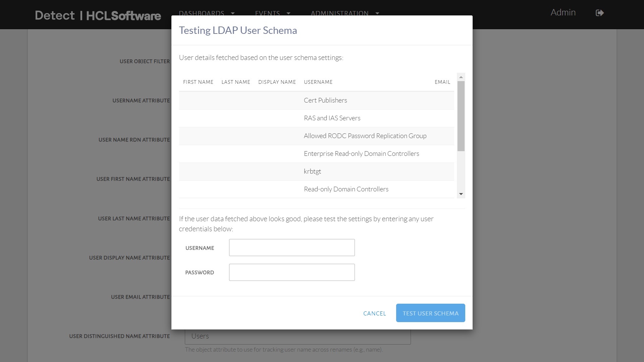Image resolution: width=644 pixels, height=362 pixels.
Task: Open the Dashboards dropdown menu
Action: pos(207,13)
